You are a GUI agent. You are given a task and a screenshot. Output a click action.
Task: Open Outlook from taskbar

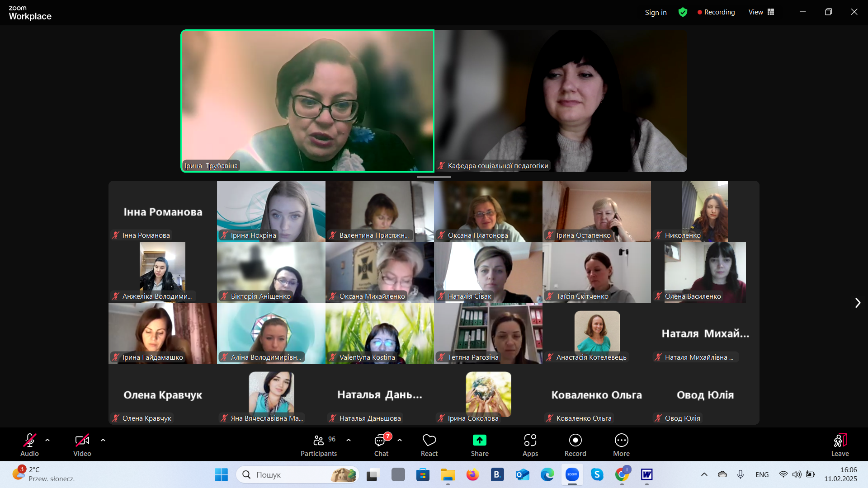pyautogui.click(x=522, y=474)
